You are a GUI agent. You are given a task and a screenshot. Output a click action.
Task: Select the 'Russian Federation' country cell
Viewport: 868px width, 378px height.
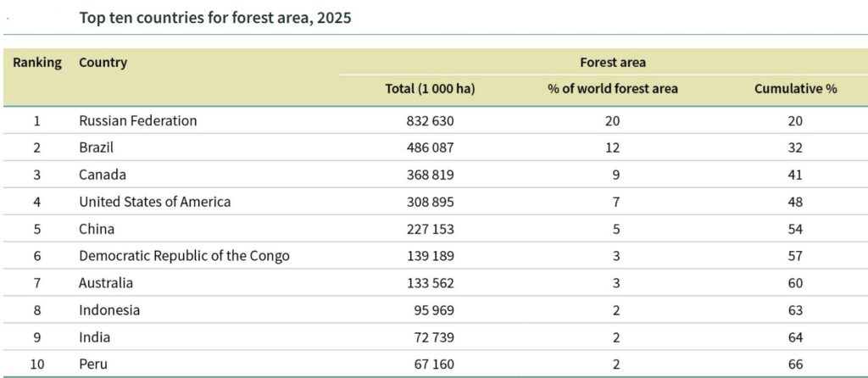(137, 120)
